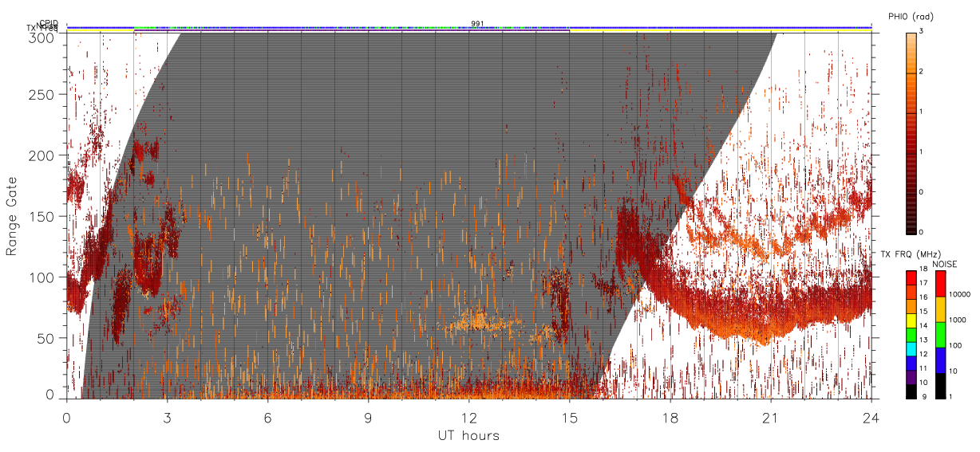Click the TX FRQ legend label 16

(x=923, y=297)
